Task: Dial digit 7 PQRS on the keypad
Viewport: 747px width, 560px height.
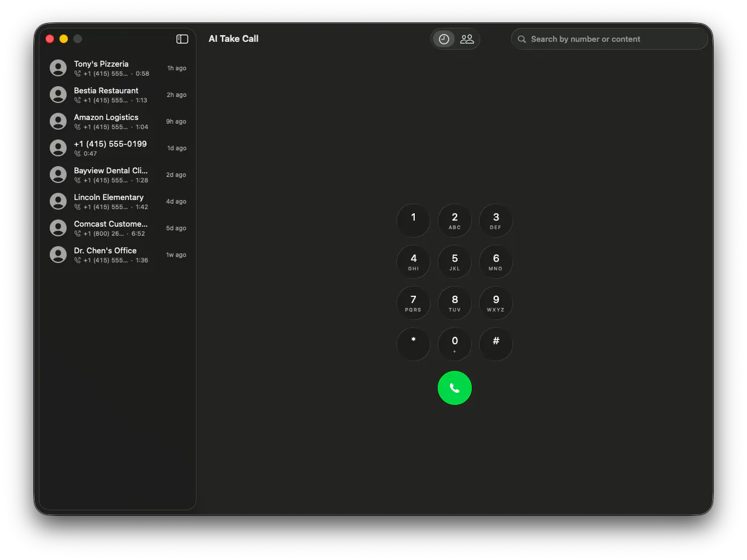Action: (414, 303)
